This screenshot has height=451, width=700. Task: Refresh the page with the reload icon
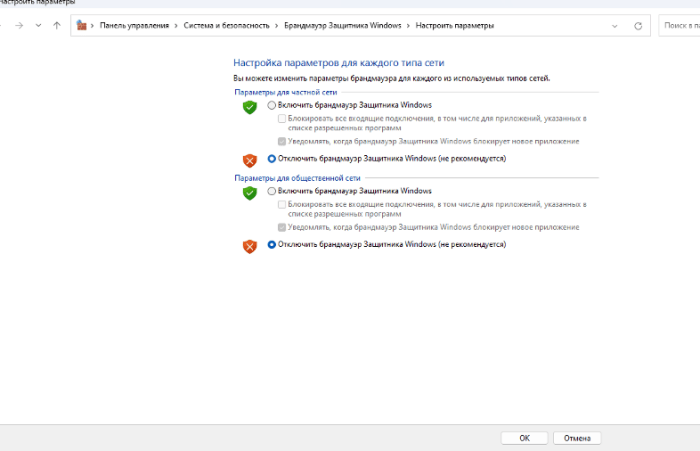tap(638, 26)
